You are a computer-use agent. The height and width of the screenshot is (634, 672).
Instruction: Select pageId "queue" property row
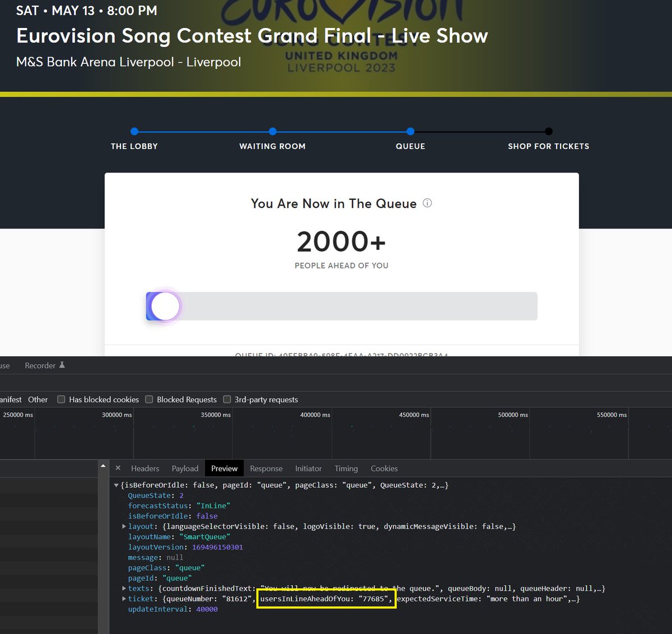[160, 578]
